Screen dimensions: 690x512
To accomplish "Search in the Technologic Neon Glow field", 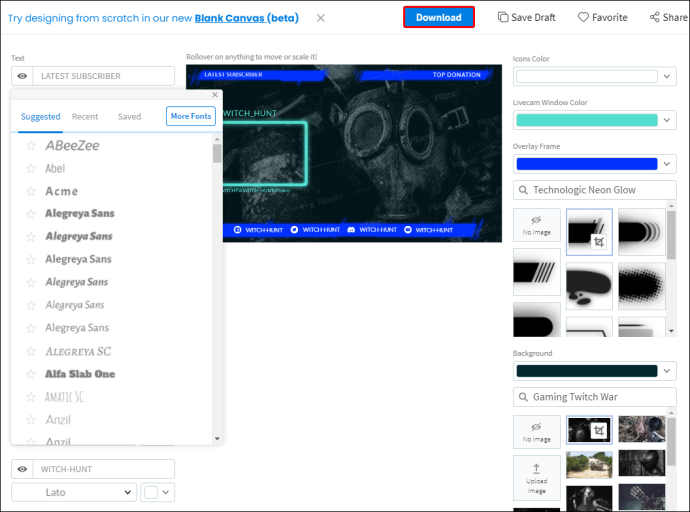I will click(595, 190).
